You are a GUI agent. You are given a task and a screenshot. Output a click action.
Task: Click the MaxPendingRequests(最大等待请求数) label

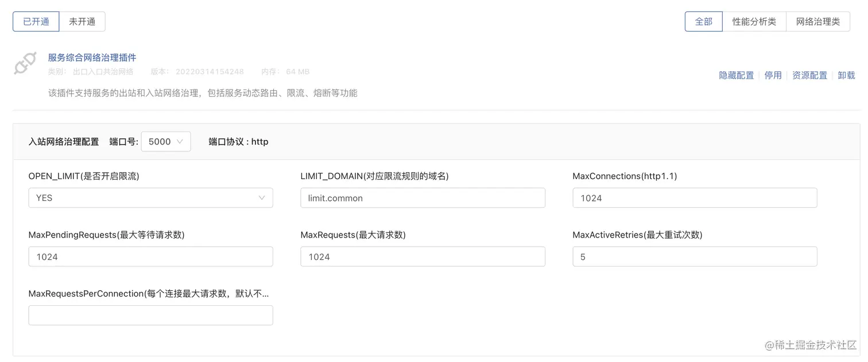(x=106, y=235)
